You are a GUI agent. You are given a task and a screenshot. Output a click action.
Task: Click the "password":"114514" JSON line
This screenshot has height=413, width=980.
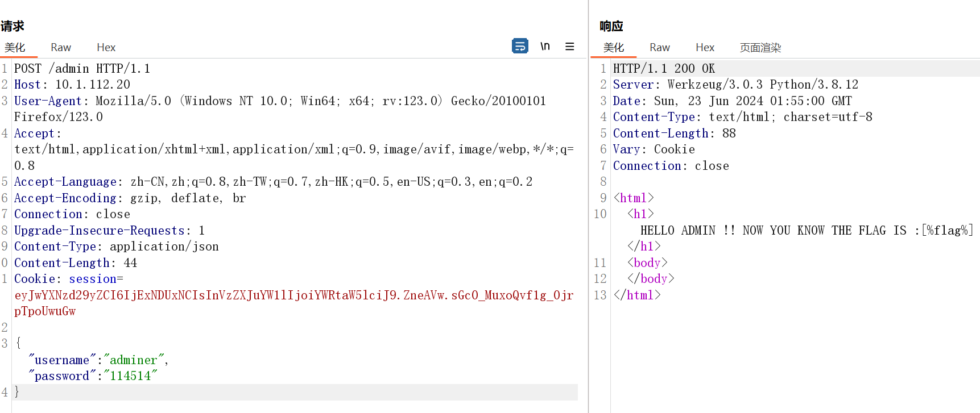click(x=93, y=376)
